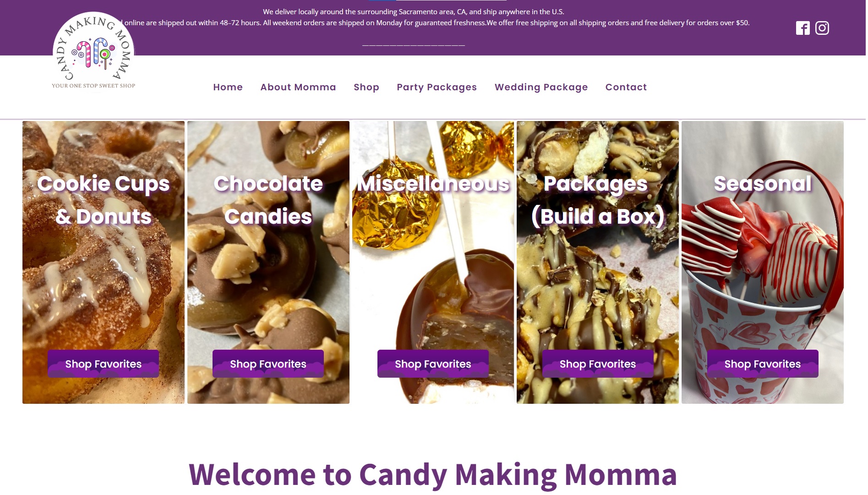The image size is (868, 495).
Task: Click Shop Favorites under Miscellaneous
Action: (x=433, y=364)
